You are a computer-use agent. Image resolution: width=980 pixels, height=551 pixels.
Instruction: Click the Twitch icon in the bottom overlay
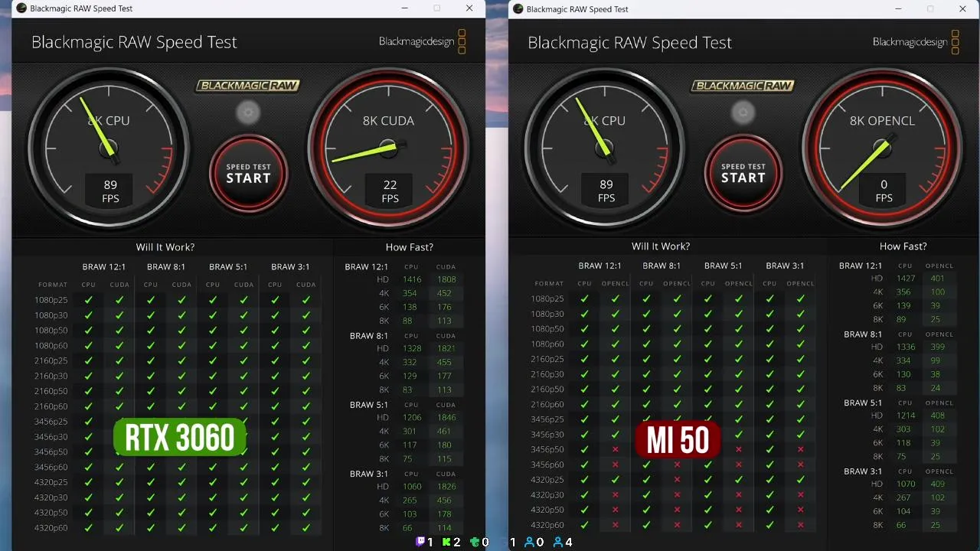(420, 542)
